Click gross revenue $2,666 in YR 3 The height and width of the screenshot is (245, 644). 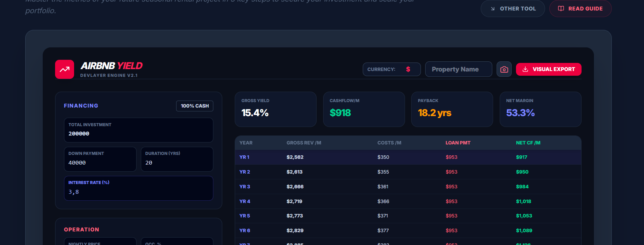click(x=295, y=187)
